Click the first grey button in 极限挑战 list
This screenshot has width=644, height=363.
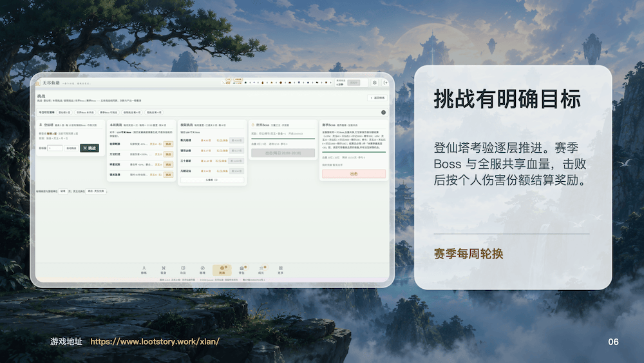pos(236,141)
